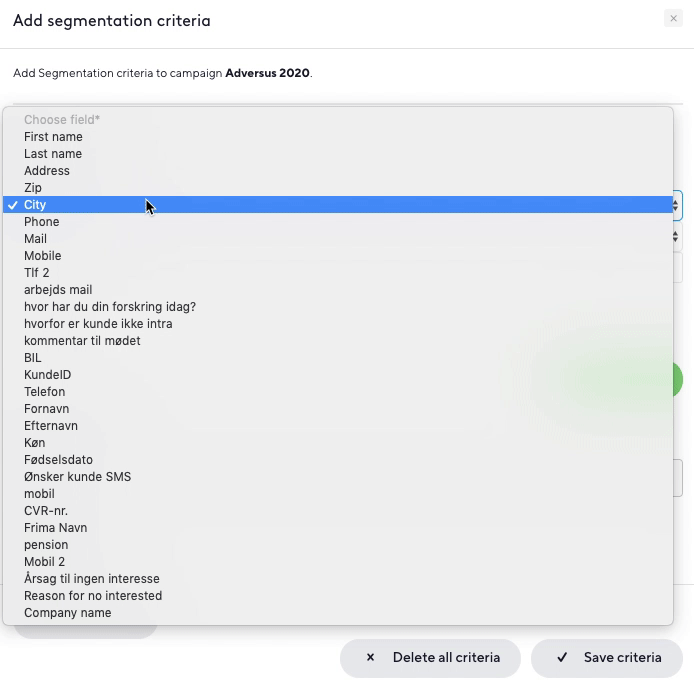Choose the KundeID field
Screen dimensions: 694x692
click(x=338, y=375)
